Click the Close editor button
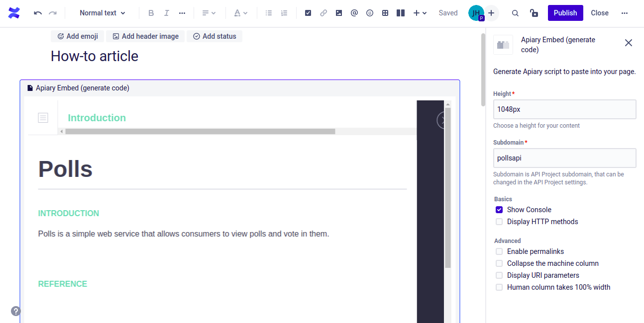644x323 pixels. coord(600,13)
